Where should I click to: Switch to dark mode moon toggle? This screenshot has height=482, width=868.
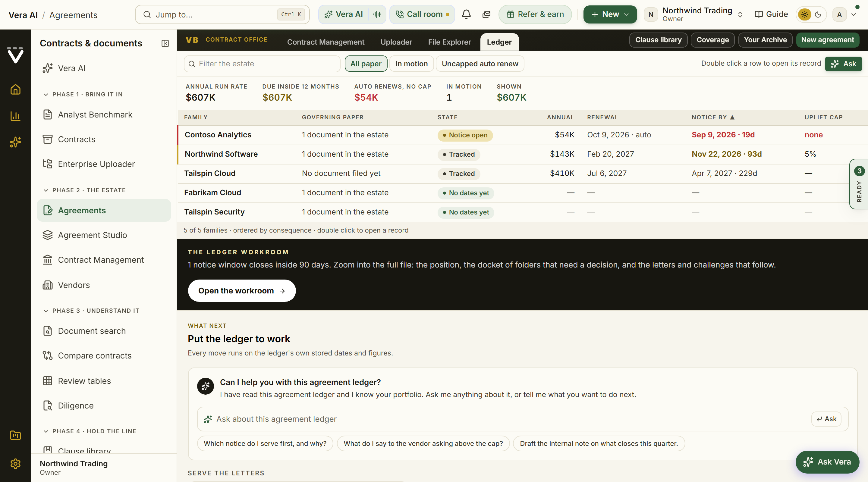pos(818,14)
